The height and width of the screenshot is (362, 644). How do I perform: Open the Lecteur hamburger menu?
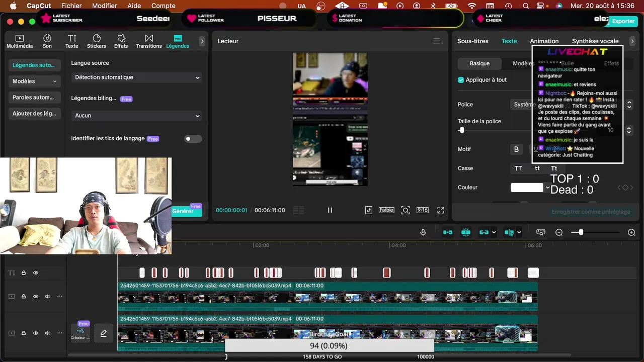click(x=437, y=41)
